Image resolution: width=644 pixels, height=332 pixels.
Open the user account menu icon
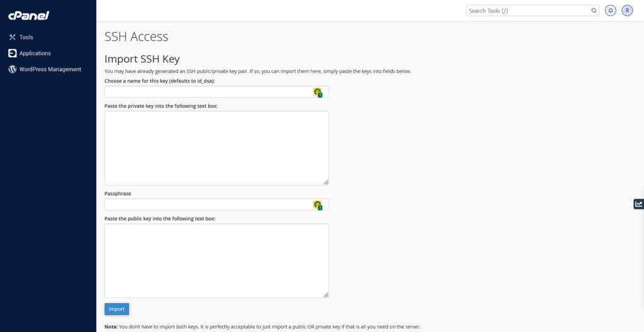[627, 11]
